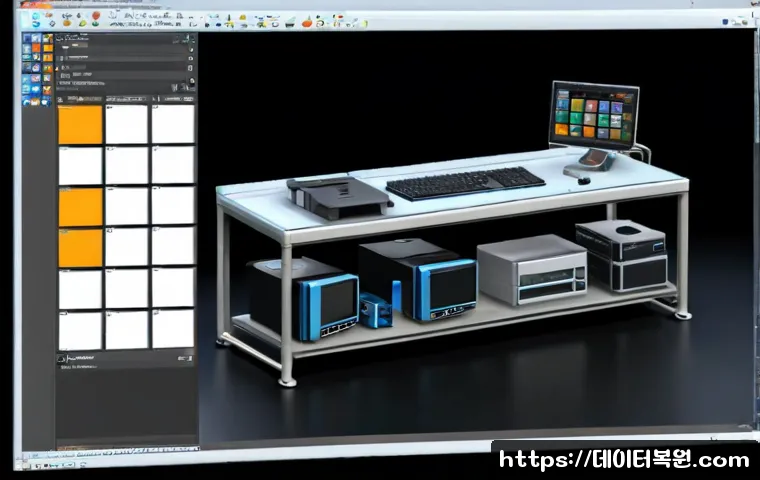This screenshot has height=480, width=760.
Task: Select the keyboard model on the desk
Action: click(x=465, y=183)
